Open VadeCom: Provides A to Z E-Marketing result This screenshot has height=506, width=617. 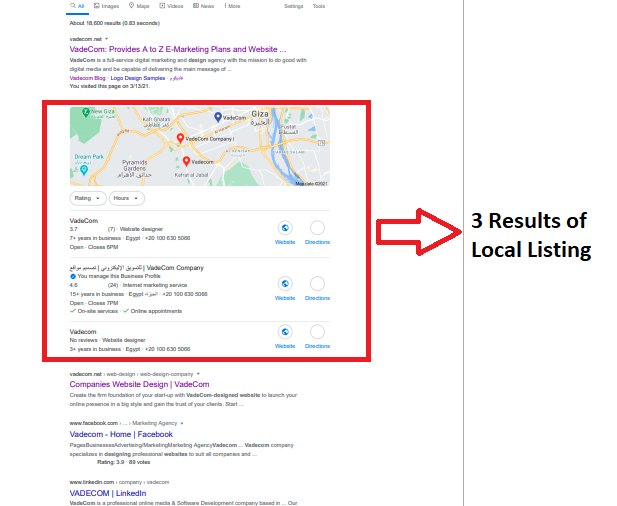(178, 49)
